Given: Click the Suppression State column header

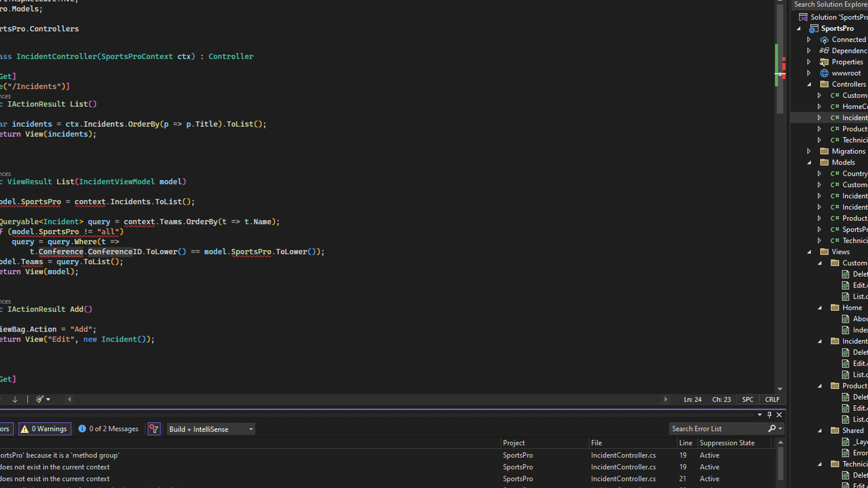Looking at the screenshot, I should (727, 443).
